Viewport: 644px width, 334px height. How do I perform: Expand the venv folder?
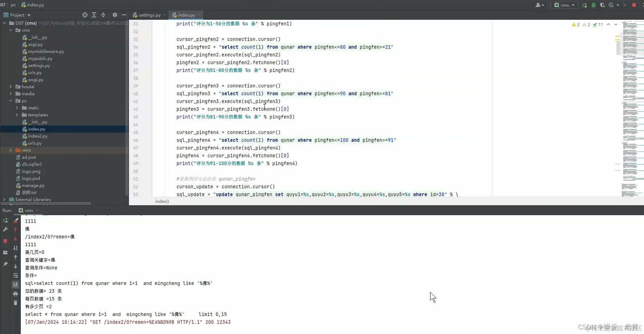tap(11, 150)
